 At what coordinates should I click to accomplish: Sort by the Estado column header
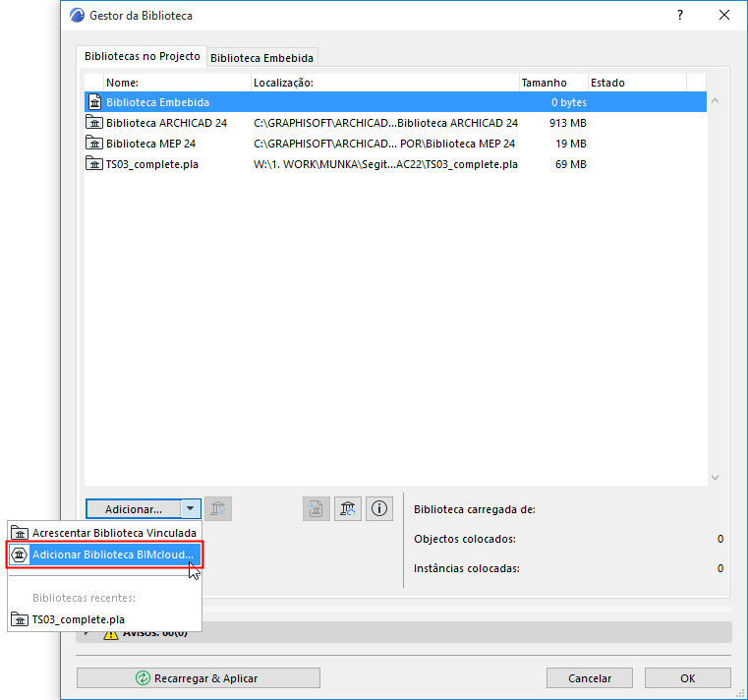[x=637, y=83]
